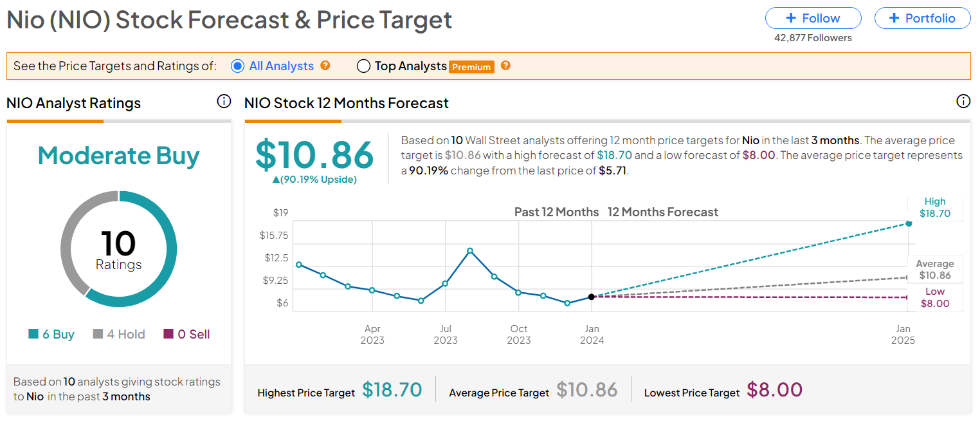This screenshot has width=980, height=428.
Task: Add Nio to Portfolio button
Action: (922, 18)
